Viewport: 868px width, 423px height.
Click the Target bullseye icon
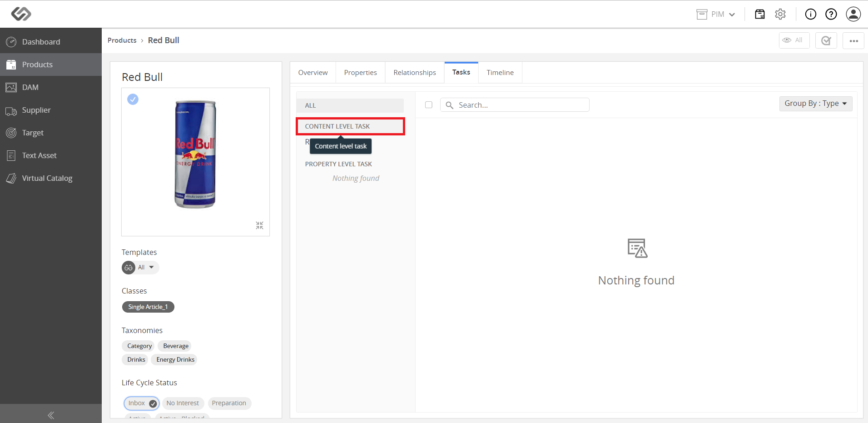point(11,133)
